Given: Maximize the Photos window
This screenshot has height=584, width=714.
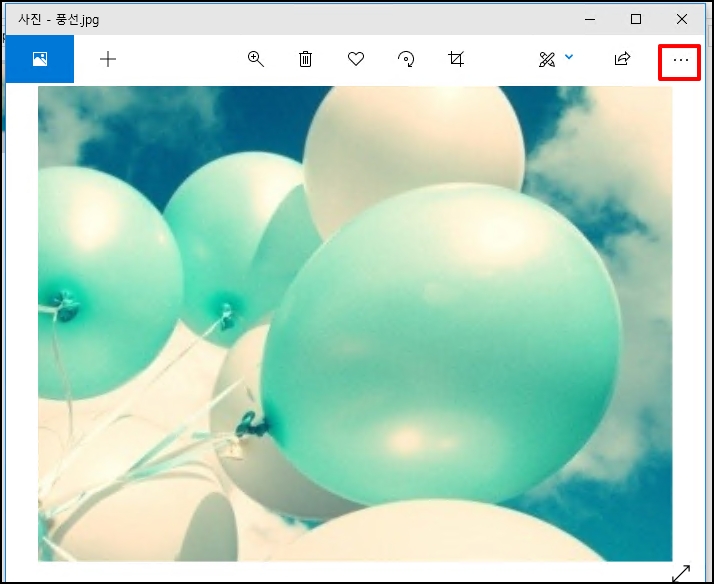Looking at the screenshot, I should (x=636, y=19).
